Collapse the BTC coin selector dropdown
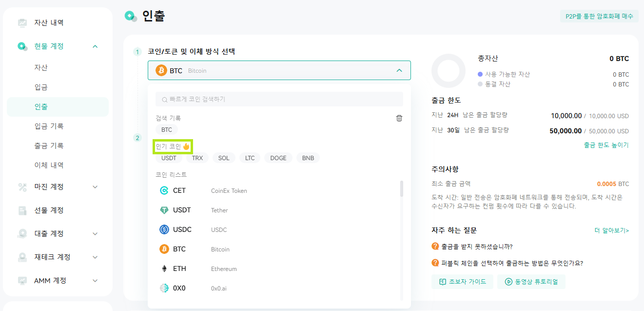The height and width of the screenshot is (311, 644). click(399, 70)
